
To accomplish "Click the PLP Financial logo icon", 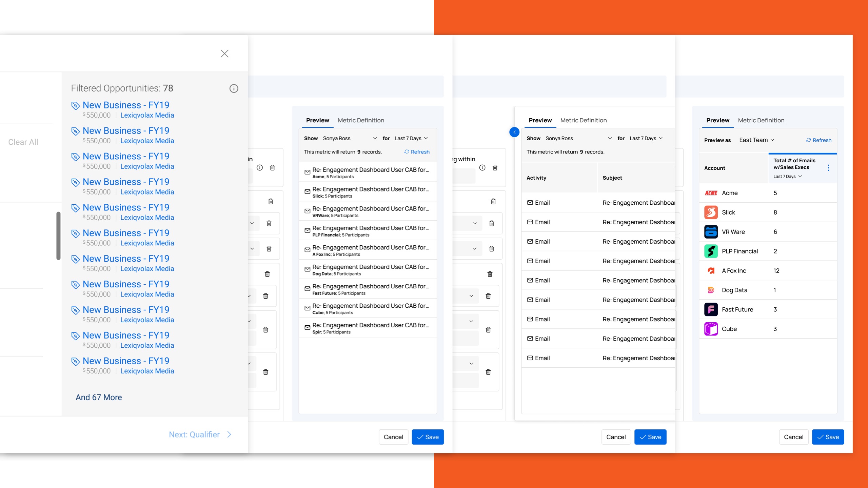I will point(711,251).
